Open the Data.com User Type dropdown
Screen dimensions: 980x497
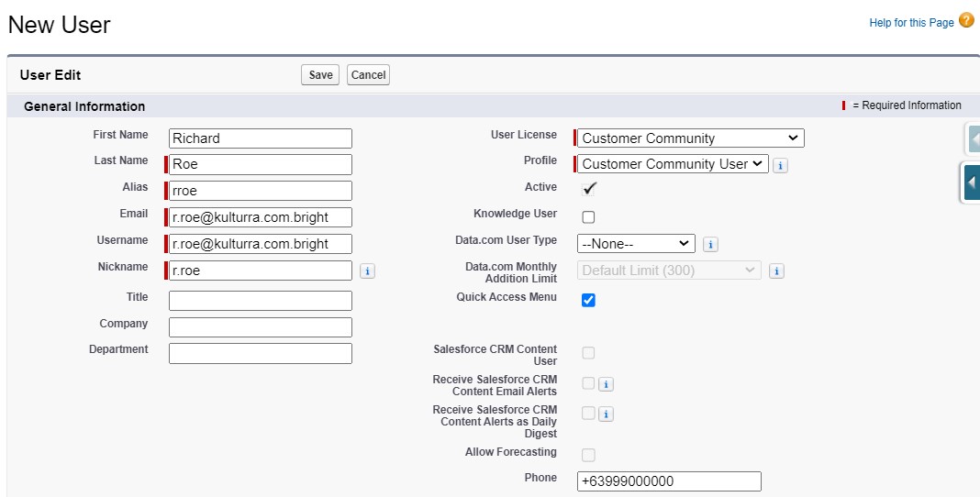[x=636, y=244]
